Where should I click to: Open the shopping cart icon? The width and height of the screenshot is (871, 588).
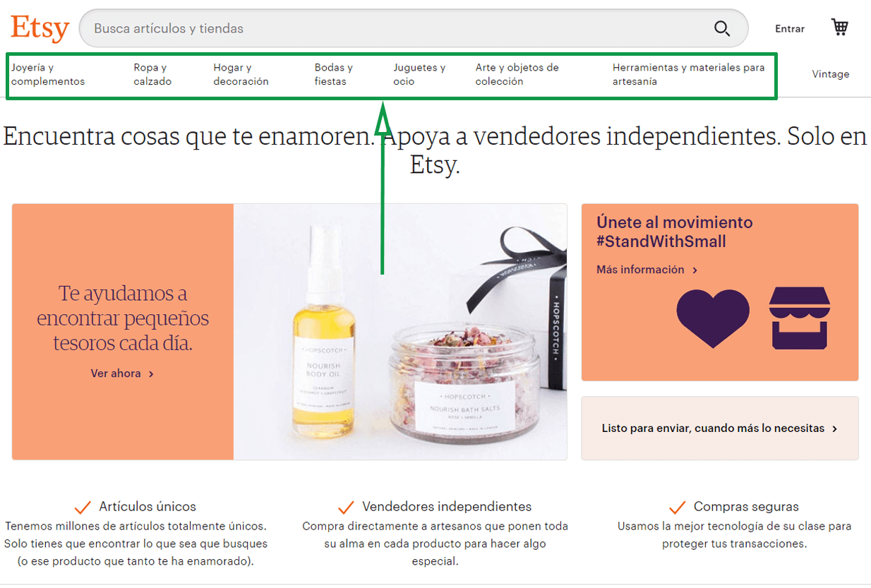point(839,28)
